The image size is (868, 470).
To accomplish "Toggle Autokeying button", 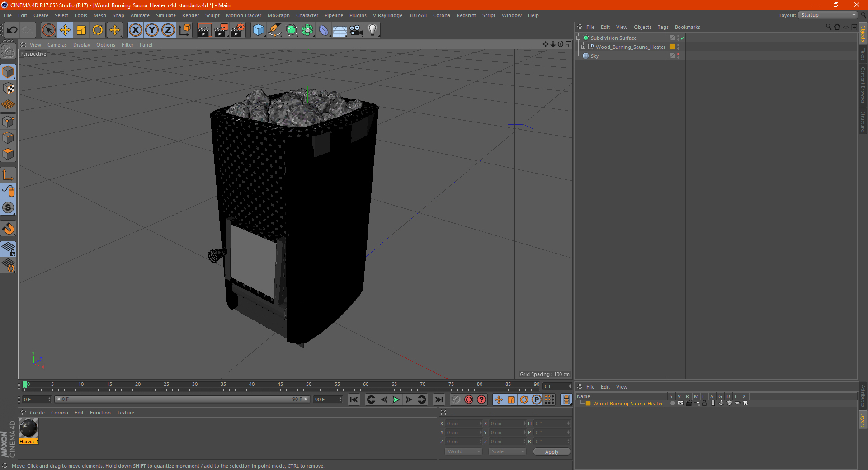I will [469, 399].
